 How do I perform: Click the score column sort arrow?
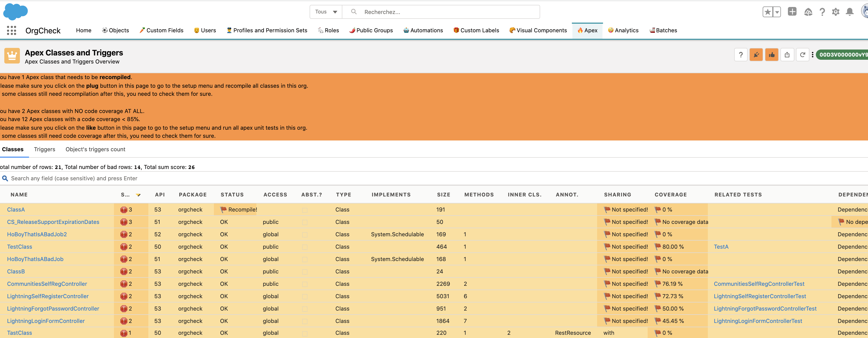coord(138,195)
